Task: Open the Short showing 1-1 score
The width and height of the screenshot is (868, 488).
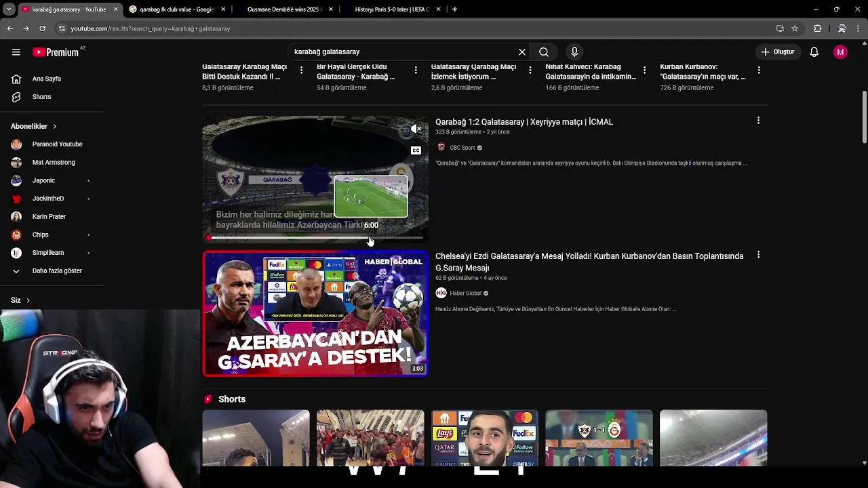Action: point(599,438)
